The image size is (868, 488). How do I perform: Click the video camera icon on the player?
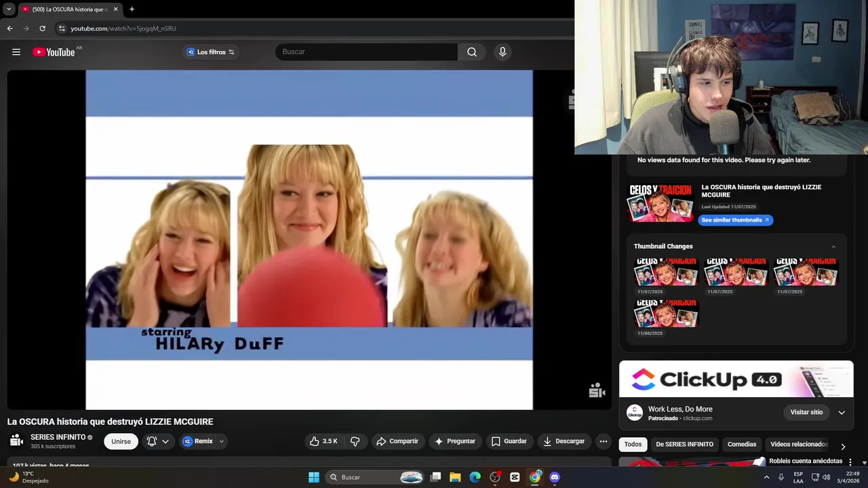(597, 390)
